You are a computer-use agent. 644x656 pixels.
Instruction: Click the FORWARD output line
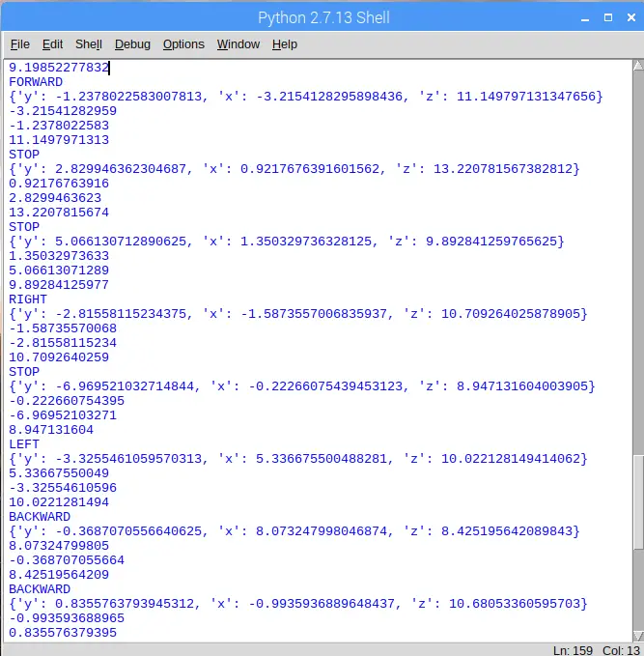(x=36, y=82)
